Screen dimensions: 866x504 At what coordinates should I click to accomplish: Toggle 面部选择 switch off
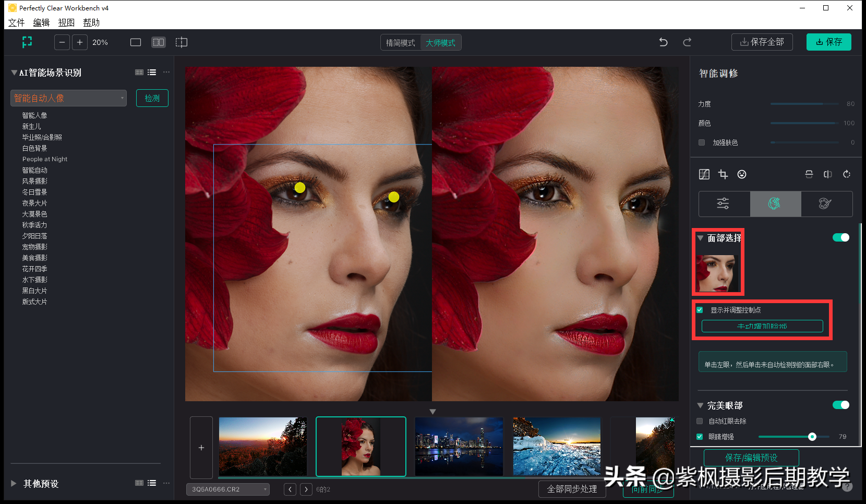coord(841,237)
